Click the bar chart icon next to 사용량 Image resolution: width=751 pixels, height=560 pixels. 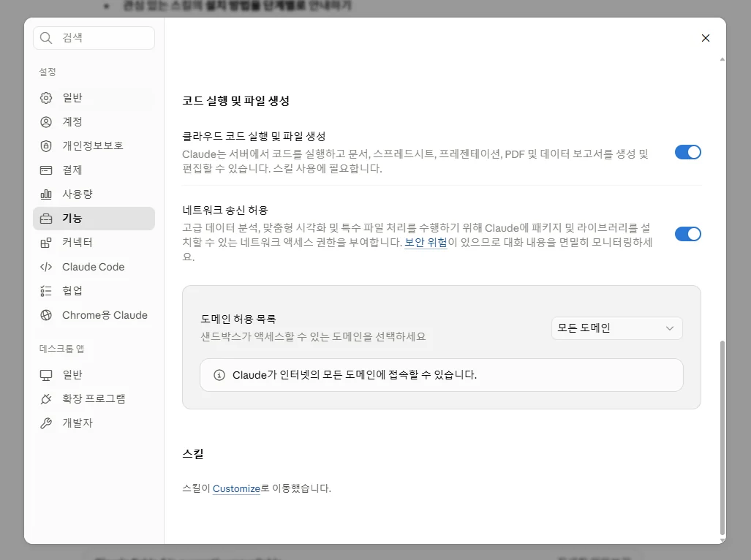click(x=46, y=194)
